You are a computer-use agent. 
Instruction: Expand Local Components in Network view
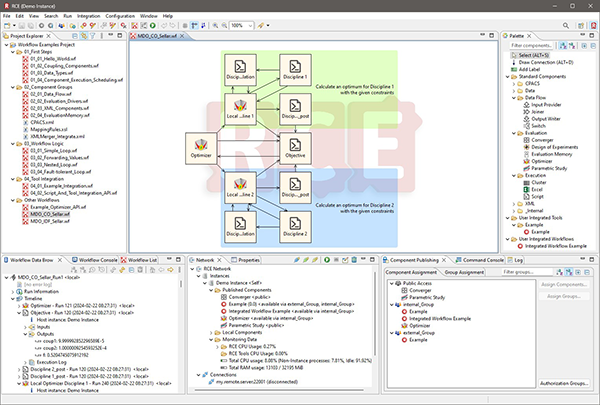pos(211,332)
